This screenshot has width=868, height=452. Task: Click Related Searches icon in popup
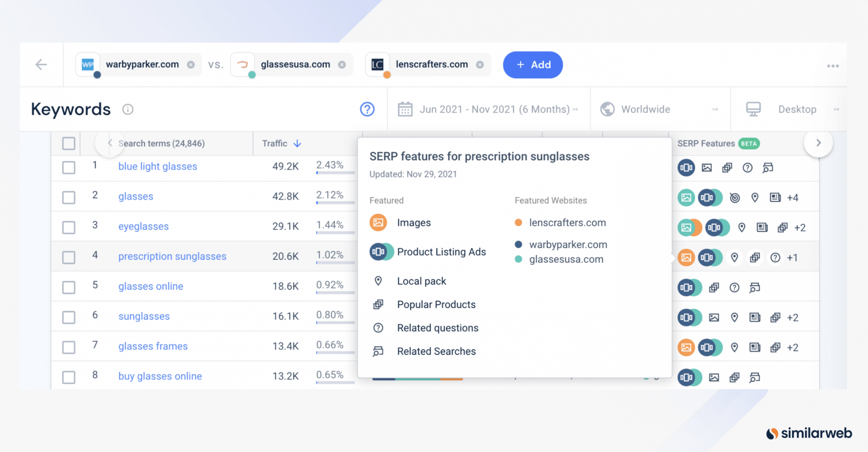378,351
